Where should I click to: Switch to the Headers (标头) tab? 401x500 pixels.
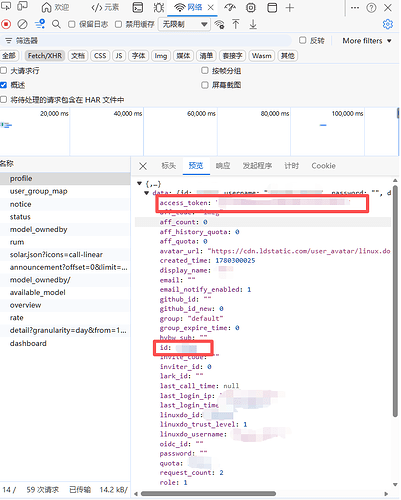click(x=168, y=166)
